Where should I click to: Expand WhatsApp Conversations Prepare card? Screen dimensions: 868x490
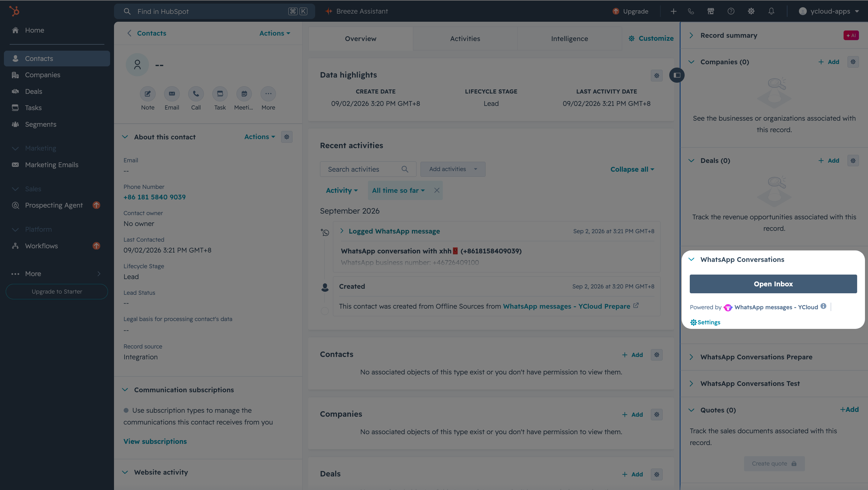pyautogui.click(x=691, y=357)
